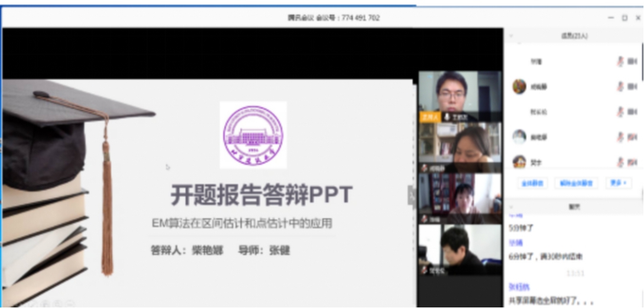Click the mic icon on the second video tile
Viewport: 644px width, 308px height.
(424, 168)
